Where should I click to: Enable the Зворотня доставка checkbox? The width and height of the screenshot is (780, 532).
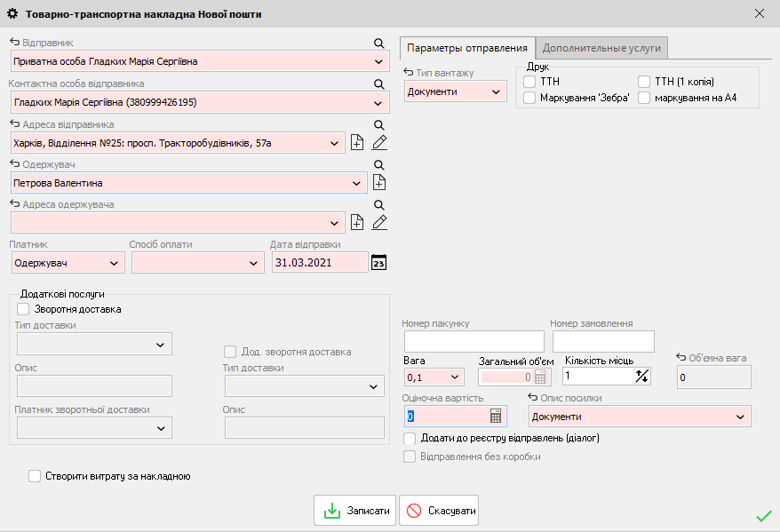[x=24, y=309]
